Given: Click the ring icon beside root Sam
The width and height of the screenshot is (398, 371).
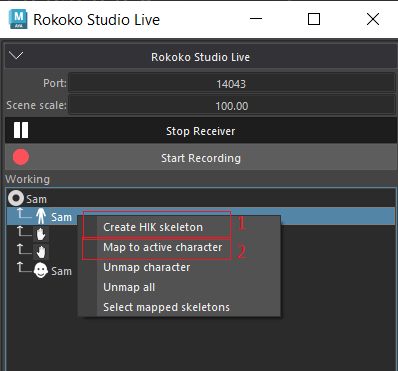Looking at the screenshot, I should tap(16, 199).
